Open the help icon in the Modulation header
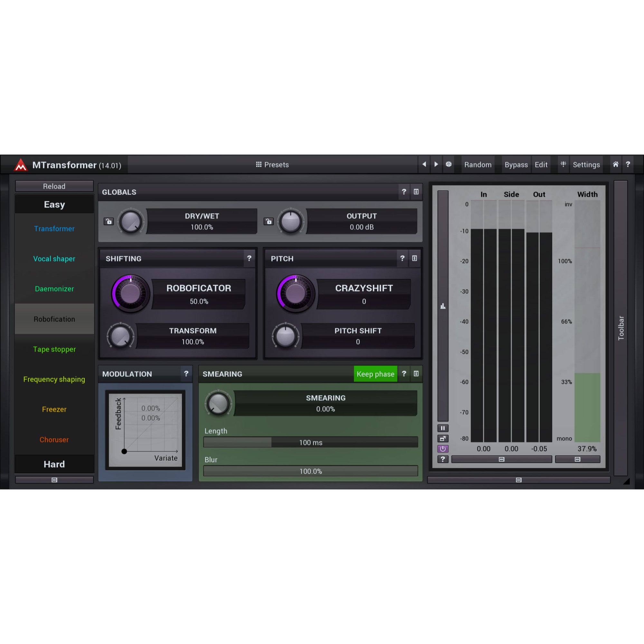Image resolution: width=644 pixels, height=644 pixels. (186, 374)
